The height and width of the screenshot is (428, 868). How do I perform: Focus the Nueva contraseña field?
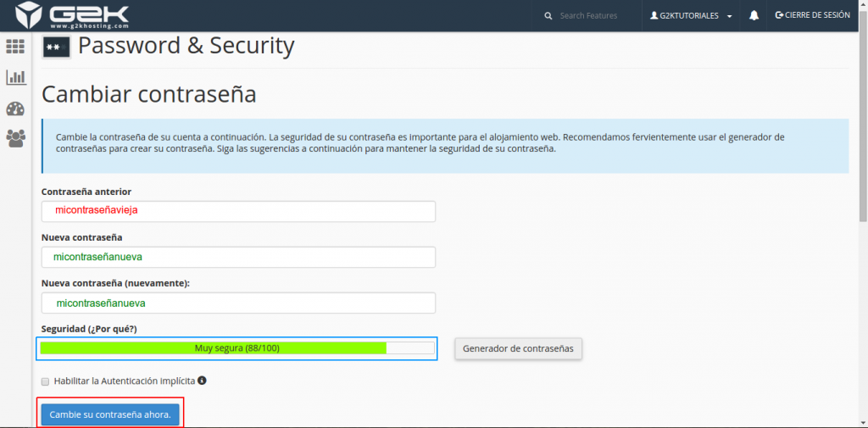(x=238, y=257)
